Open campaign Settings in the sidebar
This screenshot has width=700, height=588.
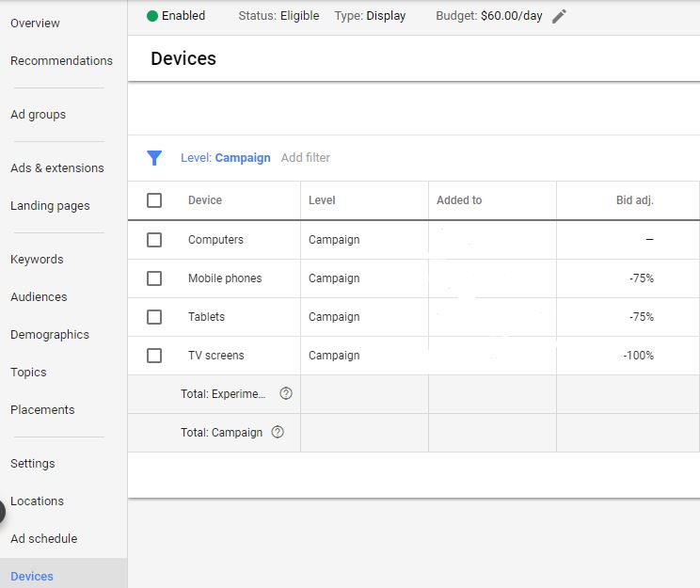33,464
